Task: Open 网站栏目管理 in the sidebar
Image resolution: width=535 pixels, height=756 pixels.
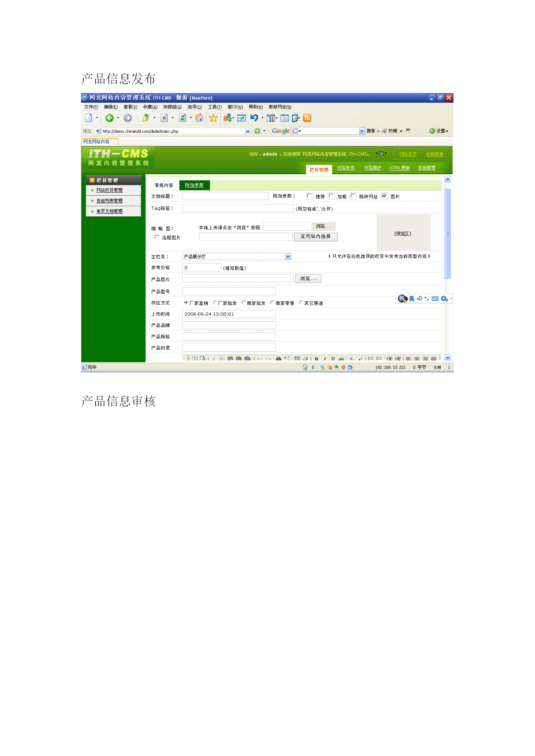Action: [x=110, y=190]
